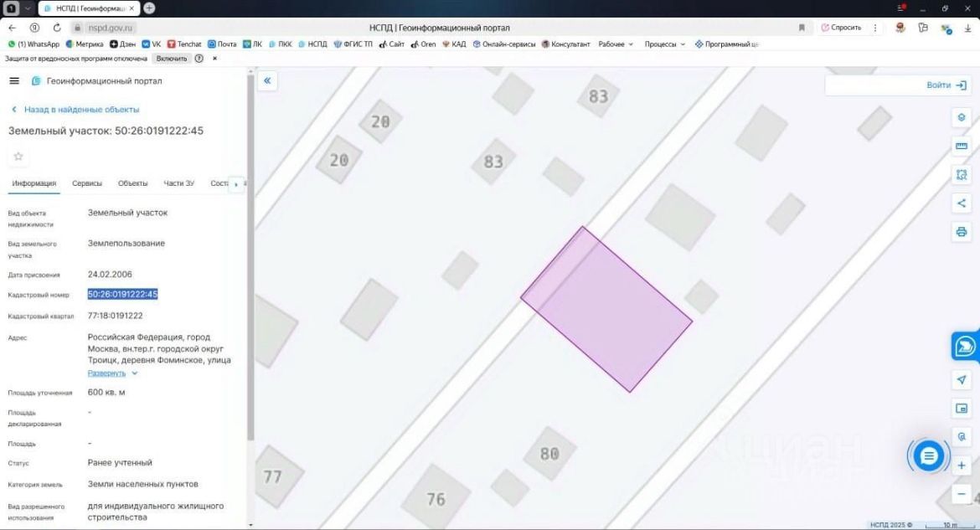Expand the Процессы bookmarks folder
Viewport: 980px width, 530px height.
(664, 44)
